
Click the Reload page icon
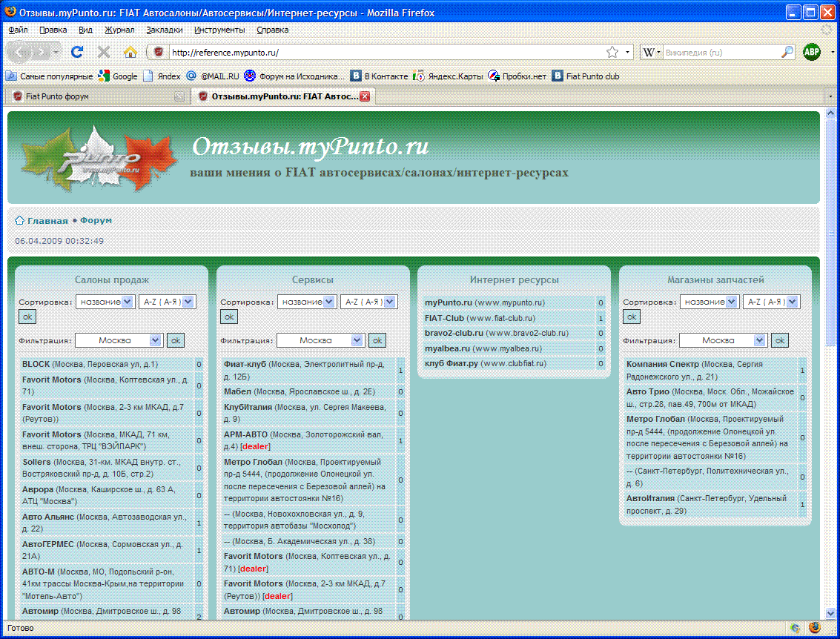[77, 52]
